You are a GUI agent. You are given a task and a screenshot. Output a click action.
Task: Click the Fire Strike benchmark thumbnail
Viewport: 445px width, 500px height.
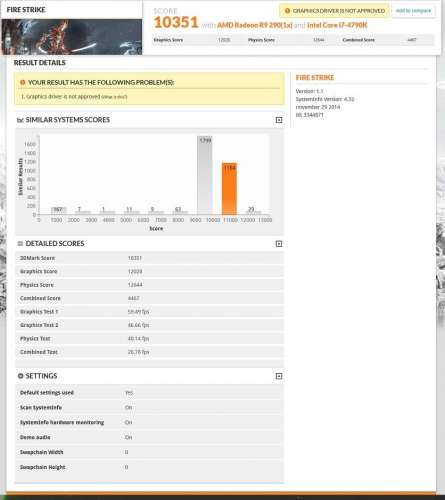(72, 37)
